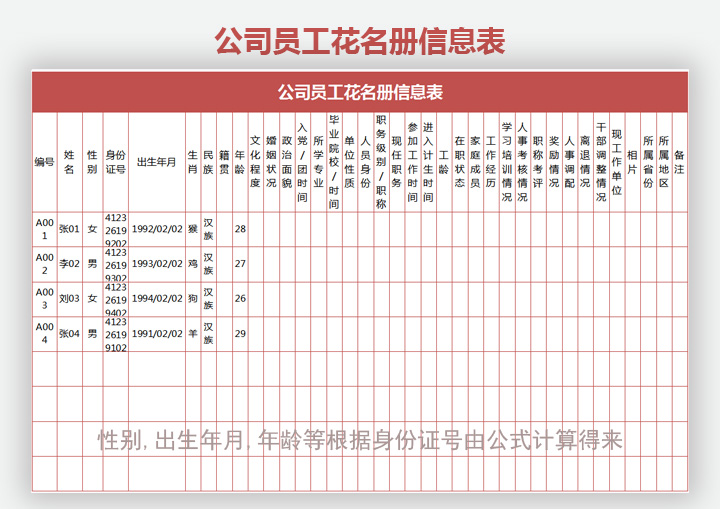The image size is (720, 509).
Task: Select the age cell 29
Action: point(240,334)
